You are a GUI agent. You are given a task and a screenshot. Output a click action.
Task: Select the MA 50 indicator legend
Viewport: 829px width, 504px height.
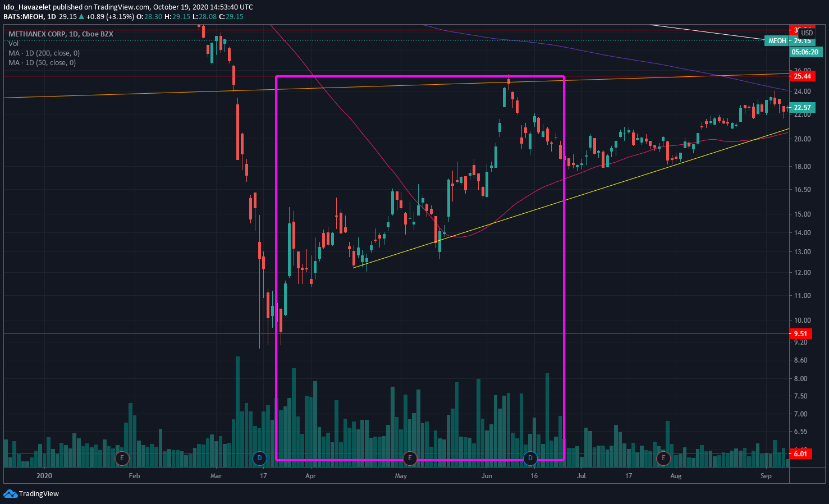42,63
